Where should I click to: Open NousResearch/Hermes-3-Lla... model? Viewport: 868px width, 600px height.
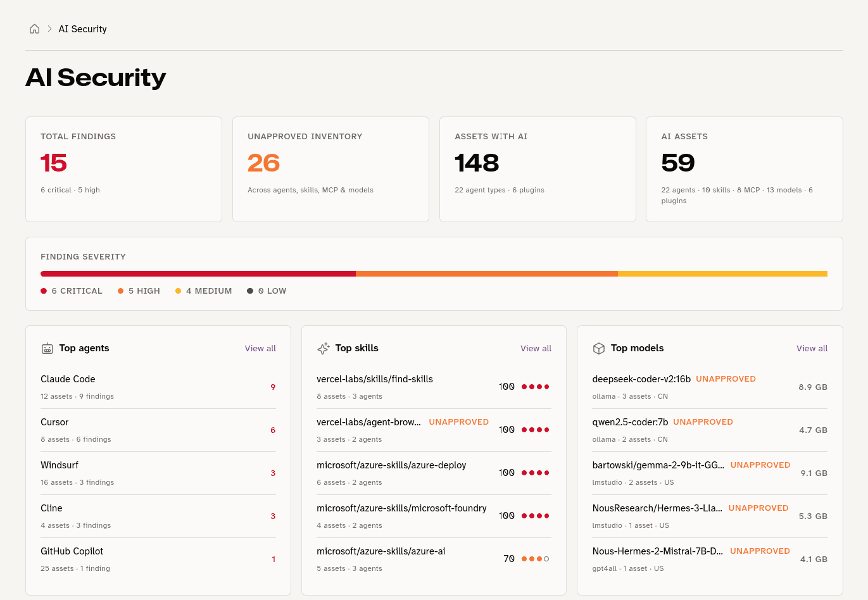pos(657,508)
